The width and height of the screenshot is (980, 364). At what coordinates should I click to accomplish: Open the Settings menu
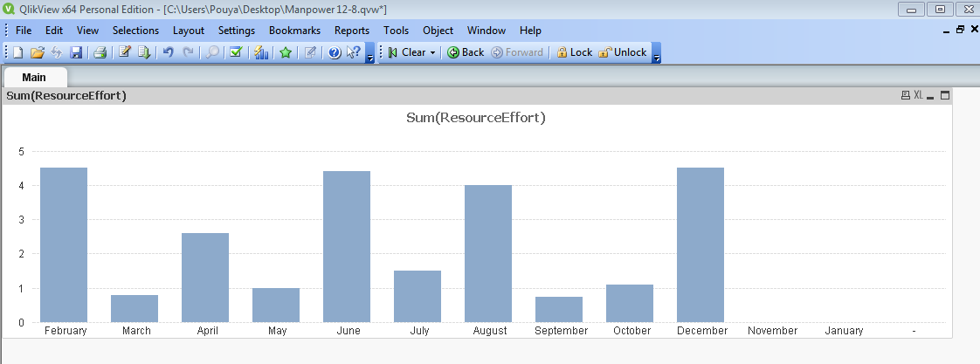236,31
